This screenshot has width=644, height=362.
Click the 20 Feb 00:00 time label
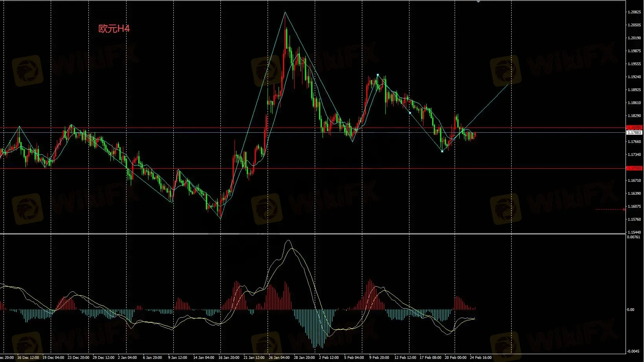pyautogui.click(x=455, y=358)
